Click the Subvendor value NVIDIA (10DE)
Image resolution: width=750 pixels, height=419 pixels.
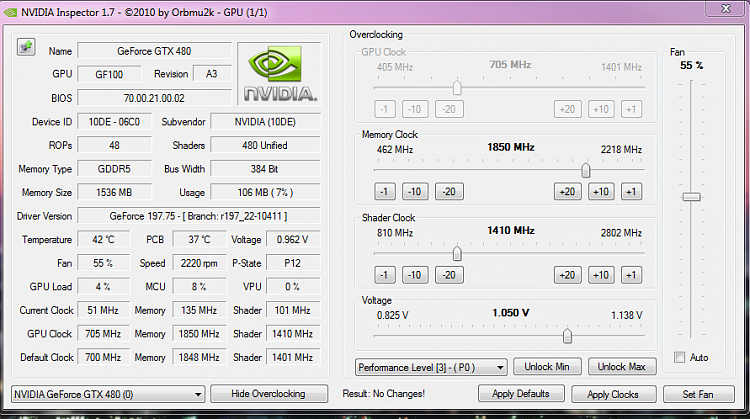click(x=265, y=121)
